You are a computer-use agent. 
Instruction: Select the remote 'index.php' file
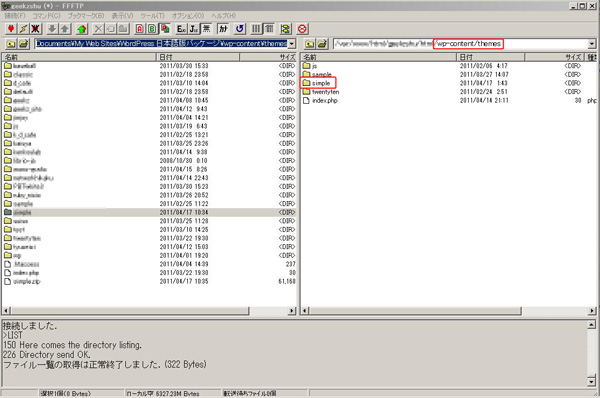(320, 101)
